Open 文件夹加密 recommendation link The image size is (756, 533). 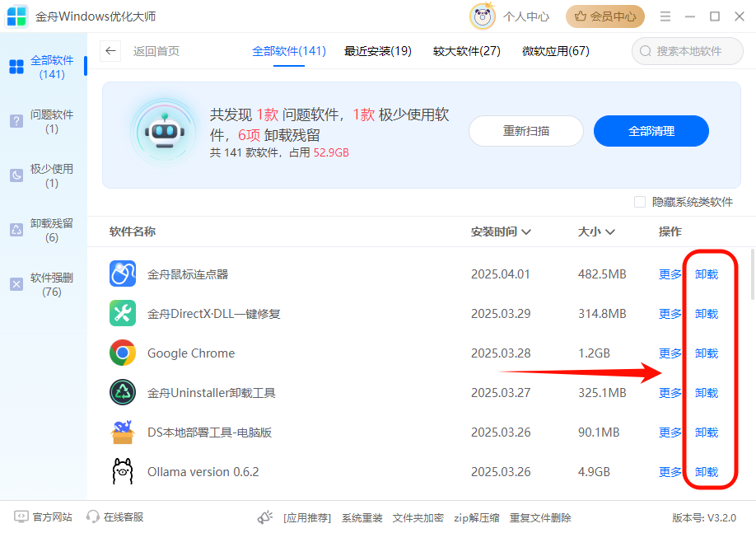418,517
